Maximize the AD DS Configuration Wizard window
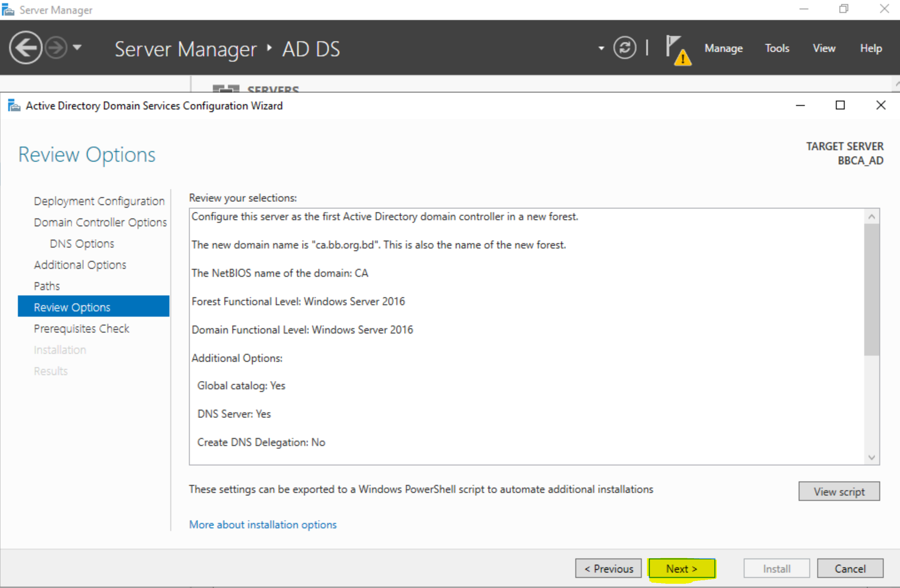Image resolution: width=900 pixels, height=588 pixels. (840, 106)
